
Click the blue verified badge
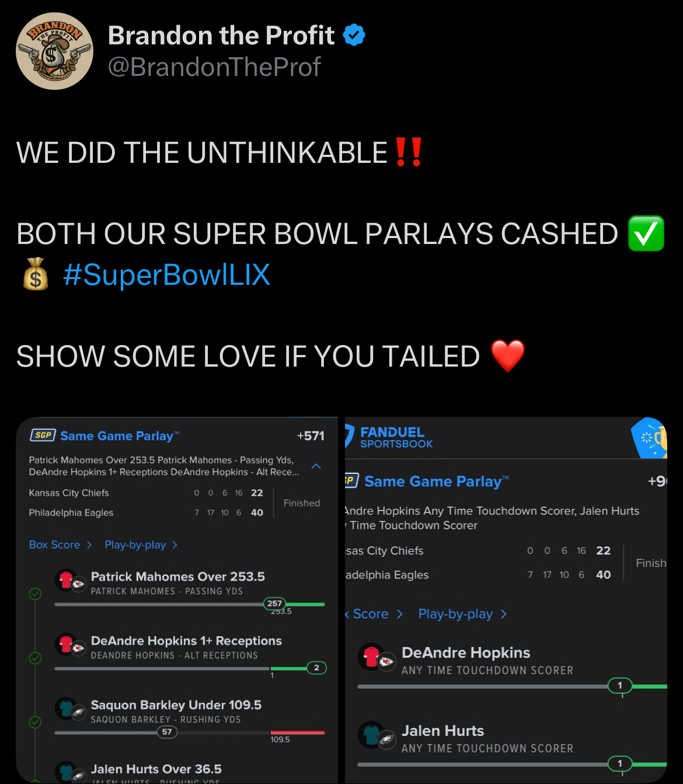point(354,35)
